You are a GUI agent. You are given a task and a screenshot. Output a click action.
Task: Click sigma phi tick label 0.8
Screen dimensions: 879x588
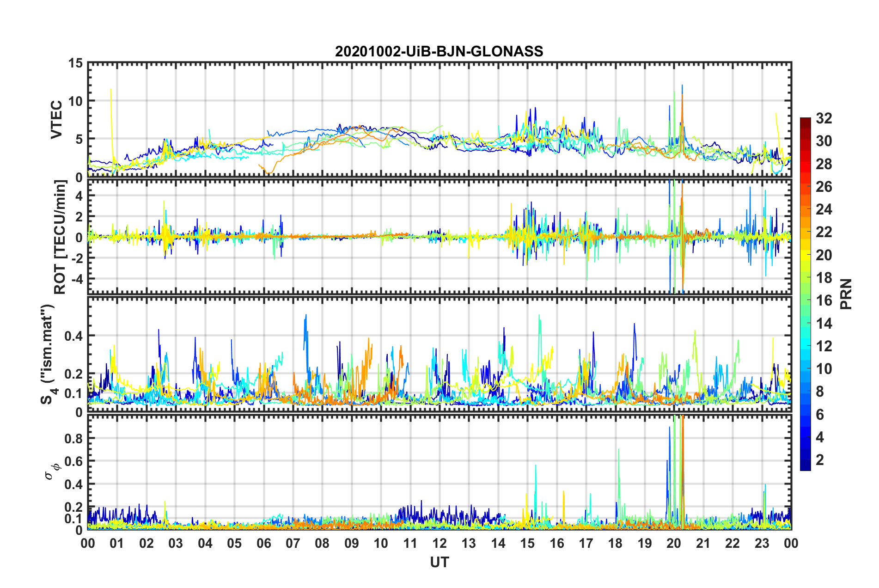(73, 439)
